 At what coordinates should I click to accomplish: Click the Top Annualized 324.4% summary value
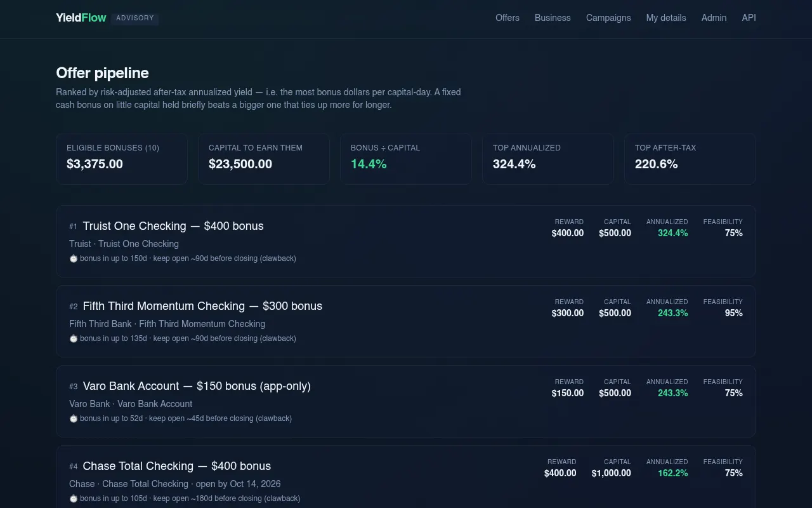point(514,164)
